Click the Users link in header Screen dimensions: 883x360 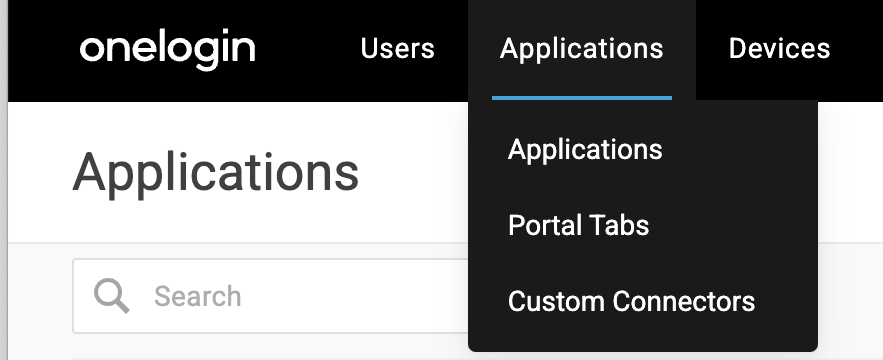tap(398, 49)
